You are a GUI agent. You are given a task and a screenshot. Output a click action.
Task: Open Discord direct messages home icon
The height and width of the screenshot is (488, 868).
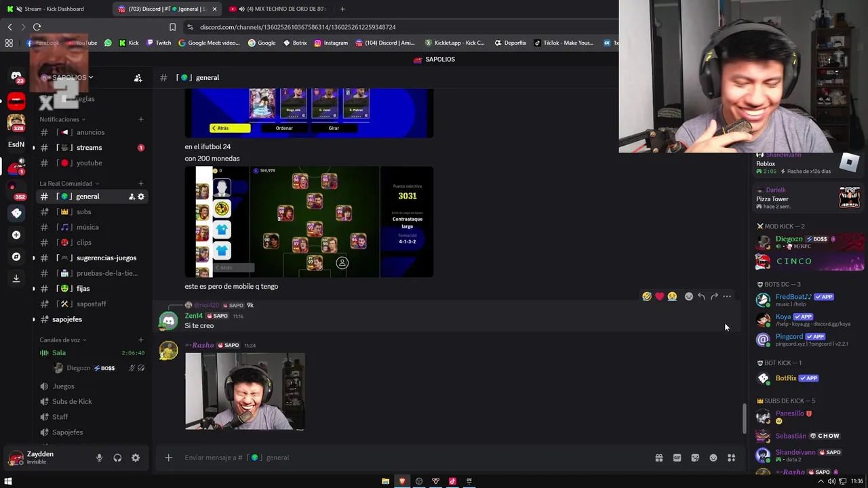(x=16, y=77)
